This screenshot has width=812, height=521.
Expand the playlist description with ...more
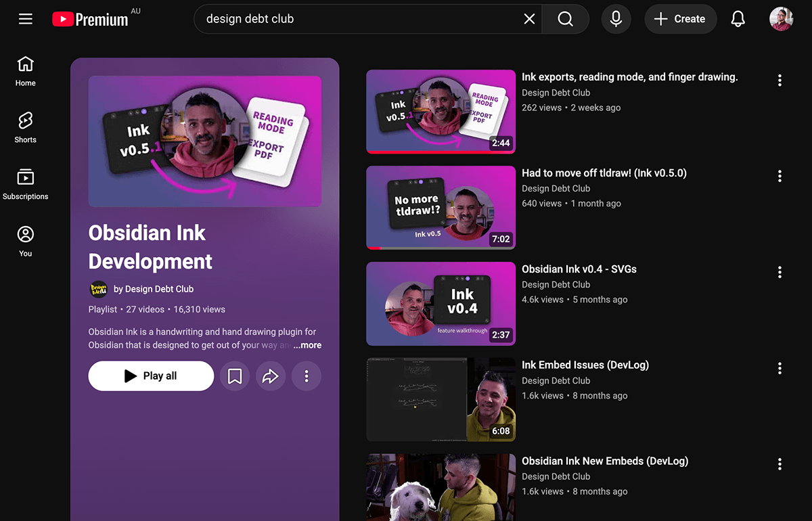pyautogui.click(x=307, y=345)
